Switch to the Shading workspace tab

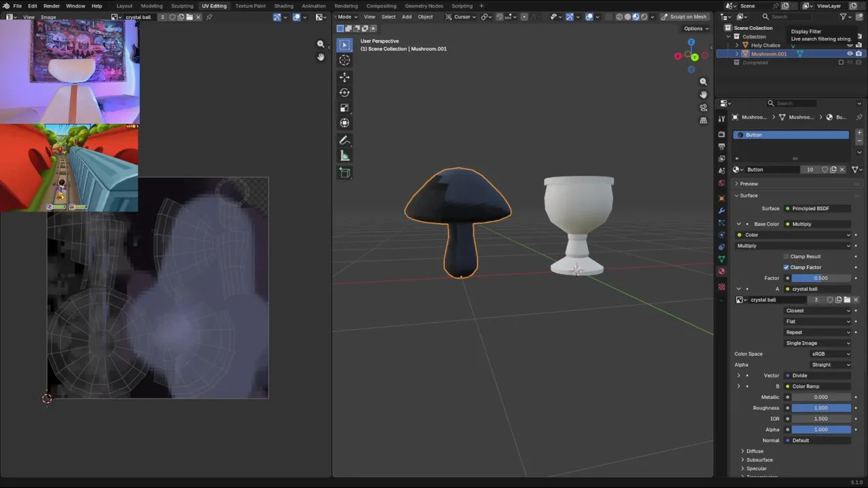click(x=283, y=6)
